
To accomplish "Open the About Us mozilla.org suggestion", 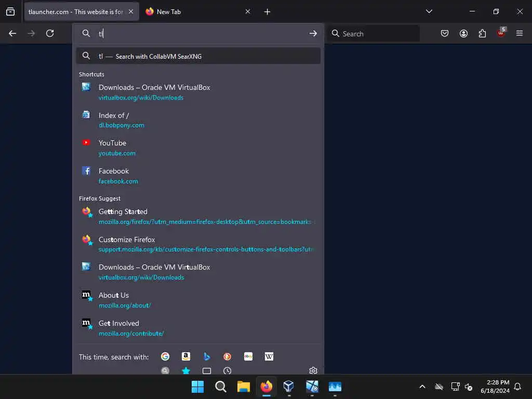I will click(x=198, y=300).
